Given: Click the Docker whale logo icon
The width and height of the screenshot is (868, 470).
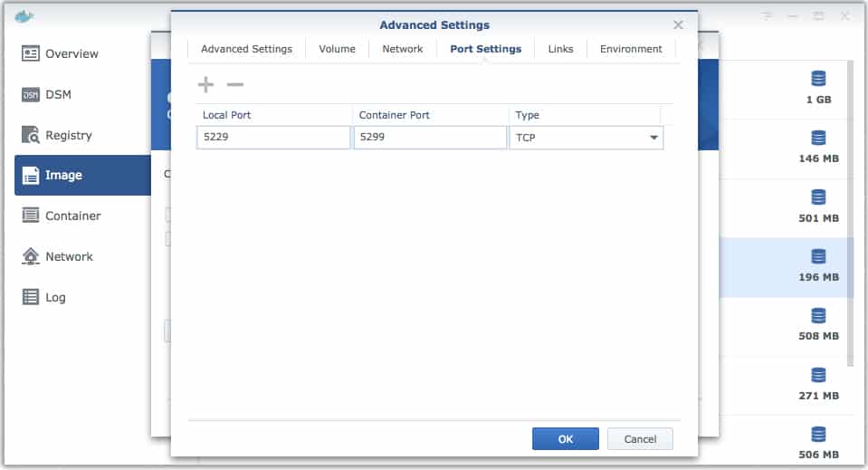Looking at the screenshot, I should pos(24,16).
